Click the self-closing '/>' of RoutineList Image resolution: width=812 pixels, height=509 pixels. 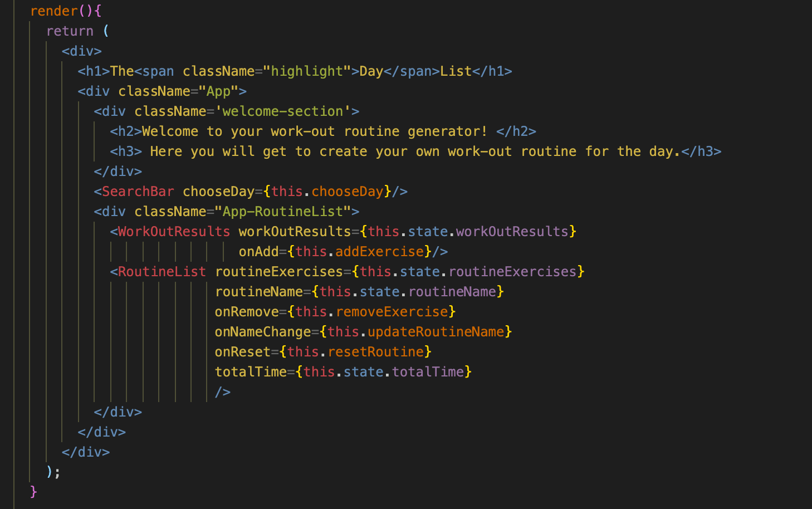coord(223,392)
